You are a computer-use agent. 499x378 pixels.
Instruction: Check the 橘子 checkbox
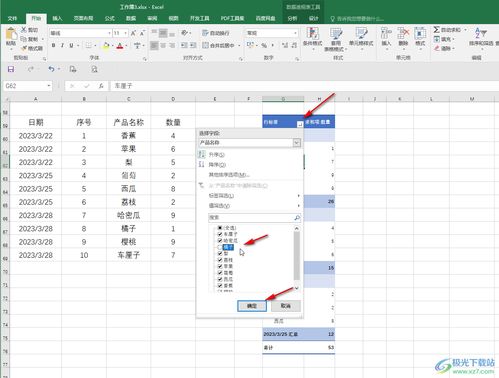pos(220,247)
